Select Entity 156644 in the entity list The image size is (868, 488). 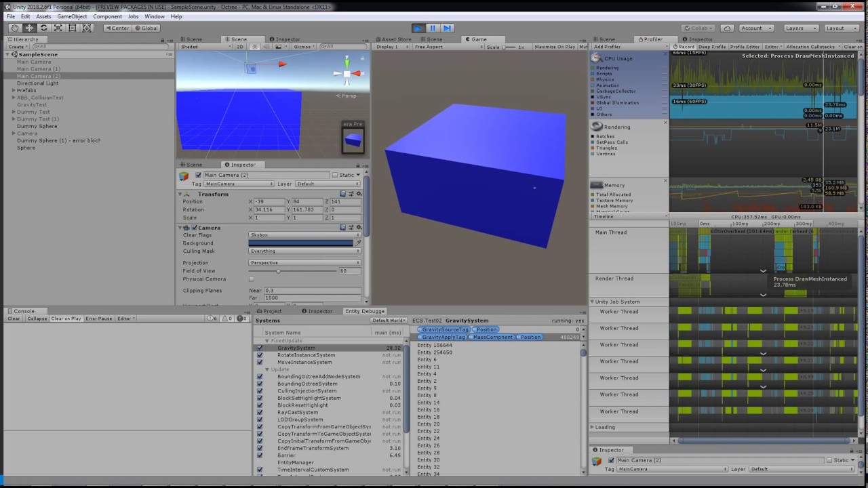pyautogui.click(x=435, y=345)
